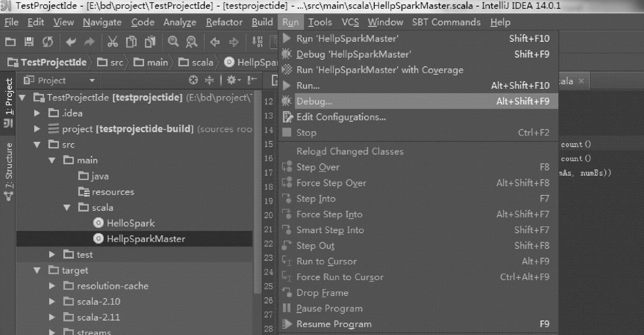Choose Debug 'HellpSparkMaster' from Run menu

[x=418, y=54]
